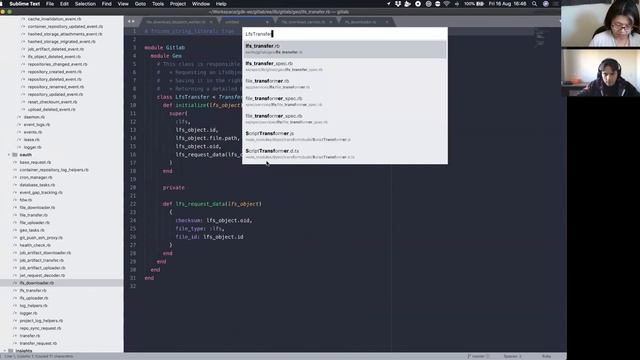
Task: Open the Sublime Text app menu
Action: pyautogui.click(x=24, y=4)
